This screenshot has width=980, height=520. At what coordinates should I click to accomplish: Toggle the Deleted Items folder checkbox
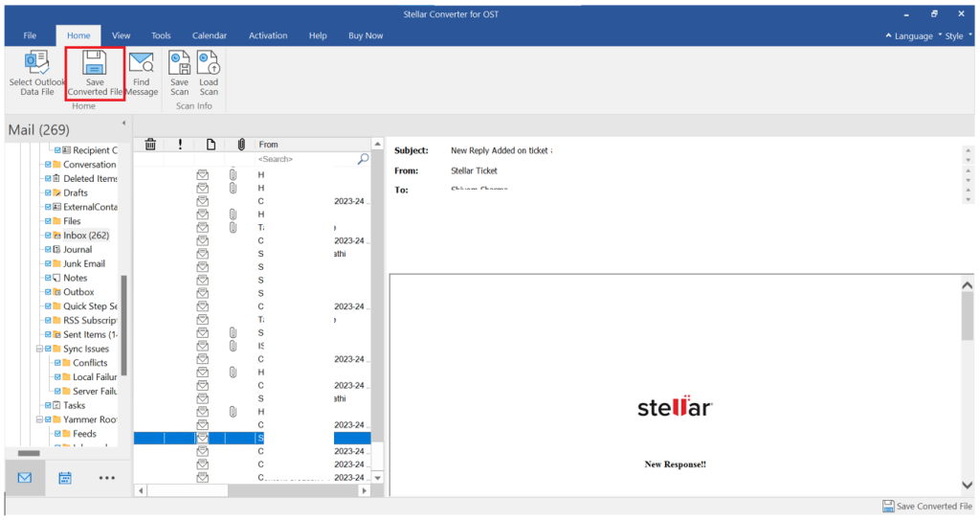48,178
